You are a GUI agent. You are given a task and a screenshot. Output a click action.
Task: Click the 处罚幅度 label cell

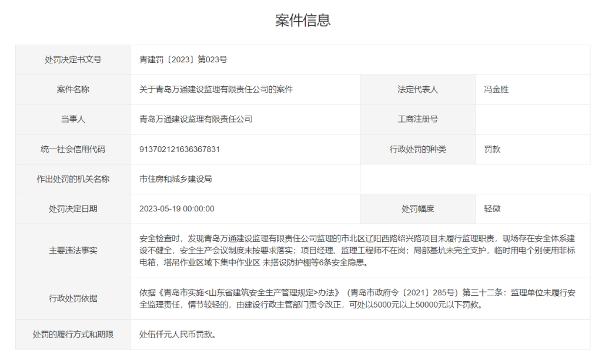tap(417, 208)
